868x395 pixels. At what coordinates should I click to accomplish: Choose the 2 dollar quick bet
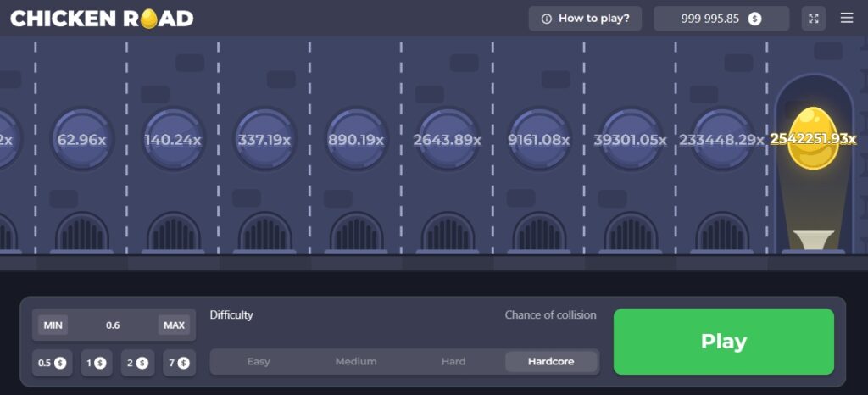coord(137,363)
